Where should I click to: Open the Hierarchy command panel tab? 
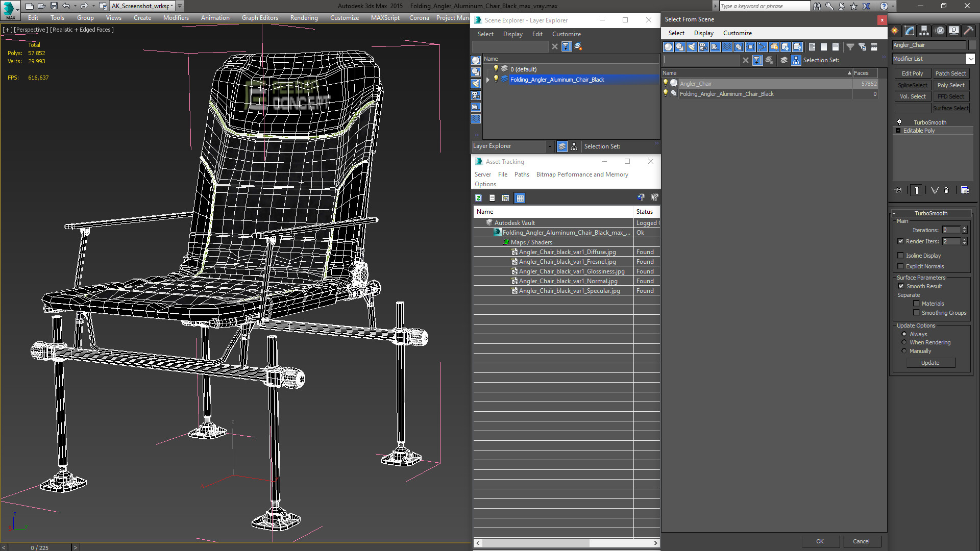924,31
